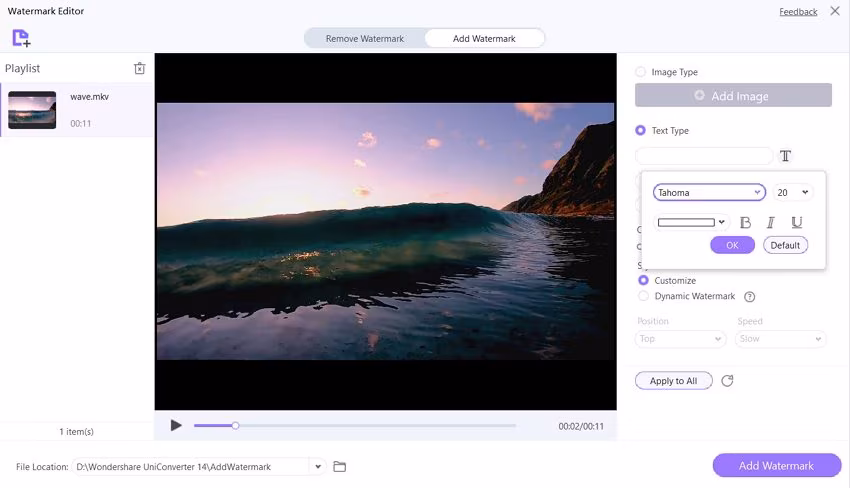850x488 pixels.
Task: Switch to the Add Watermark tab
Action: (484, 38)
